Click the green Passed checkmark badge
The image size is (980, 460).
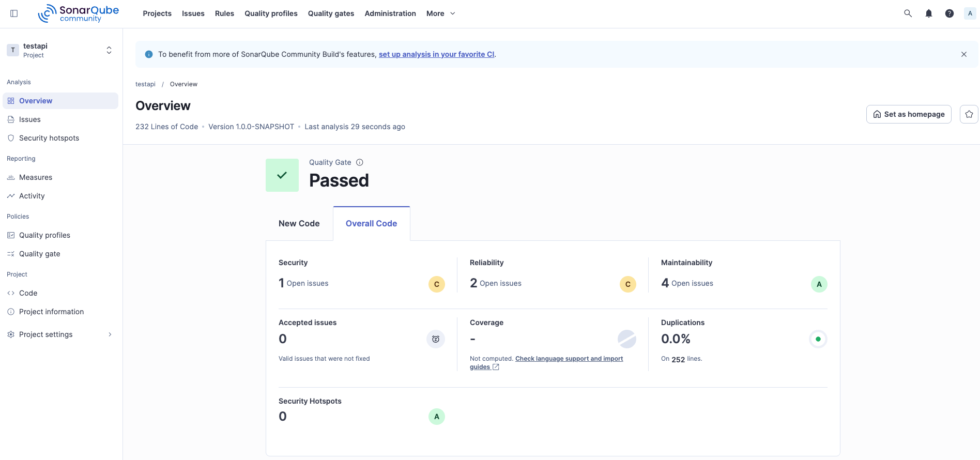282,175
